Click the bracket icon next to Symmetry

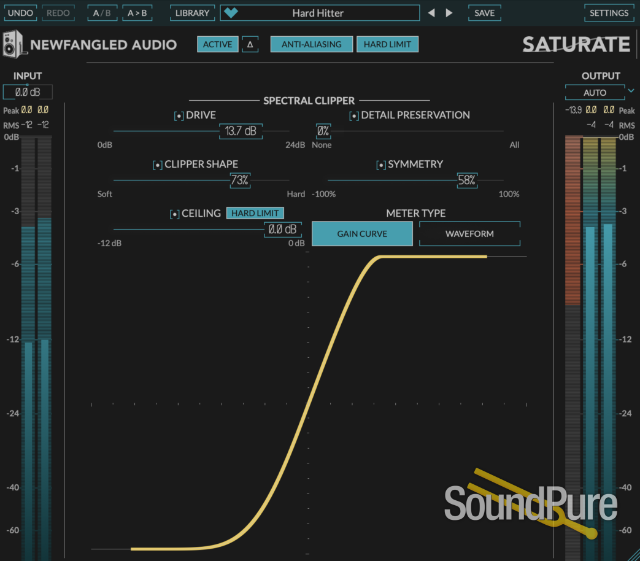[380, 165]
